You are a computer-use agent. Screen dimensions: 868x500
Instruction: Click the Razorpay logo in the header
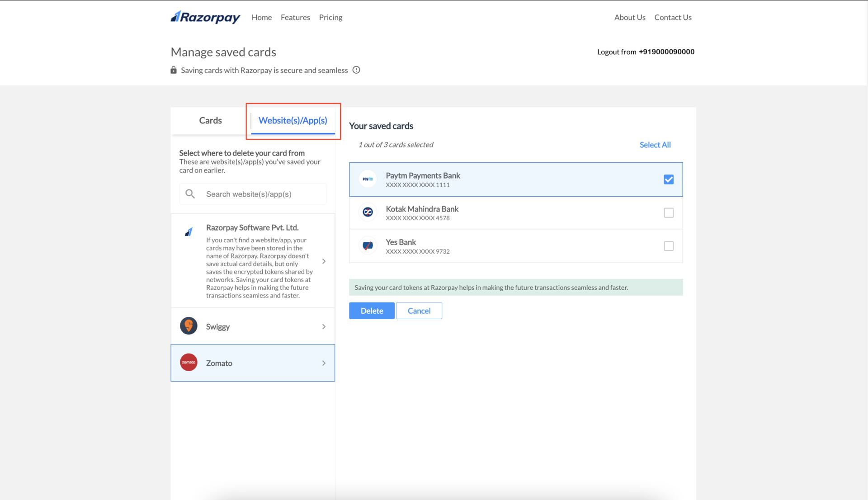(x=205, y=17)
